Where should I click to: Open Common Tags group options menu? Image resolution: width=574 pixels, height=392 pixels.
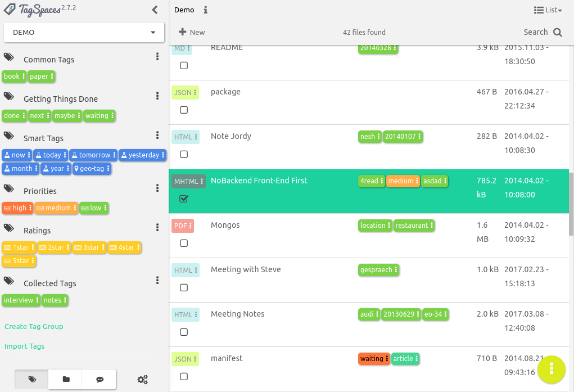pyautogui.click(x=157, y=57)
